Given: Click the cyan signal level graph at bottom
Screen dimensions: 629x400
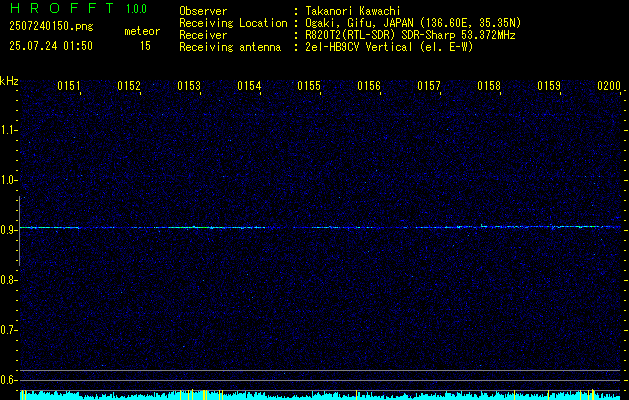Looking at the screenshot, I should click(320, 395).
